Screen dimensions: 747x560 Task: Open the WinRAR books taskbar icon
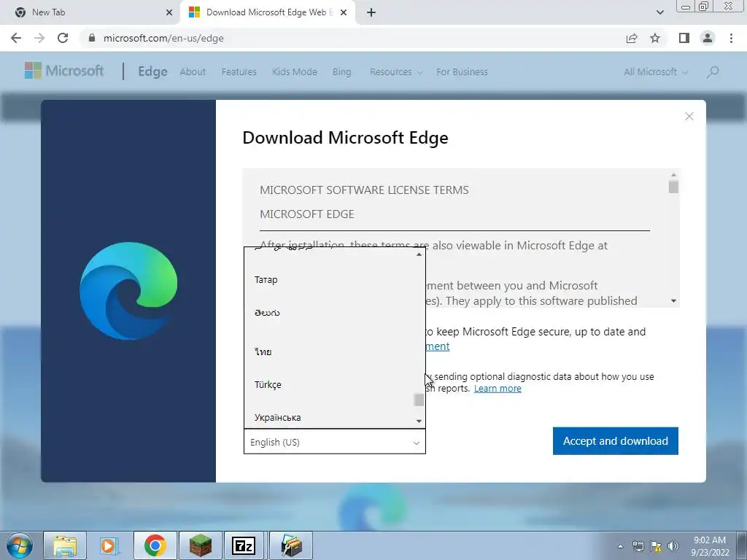[x=291, y=545]
